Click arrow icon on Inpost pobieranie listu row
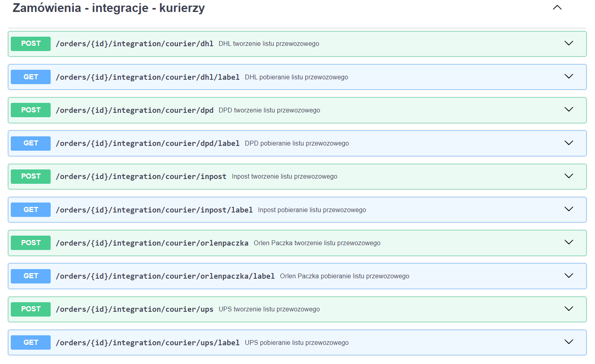595x364 pixels. [569, 209]
